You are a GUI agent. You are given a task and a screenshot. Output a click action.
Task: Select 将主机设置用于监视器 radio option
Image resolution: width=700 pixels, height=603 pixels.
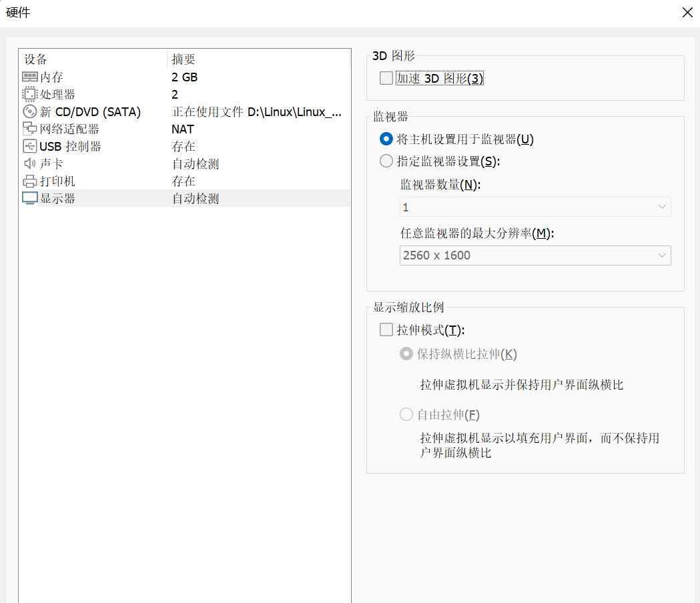[386, 139]
